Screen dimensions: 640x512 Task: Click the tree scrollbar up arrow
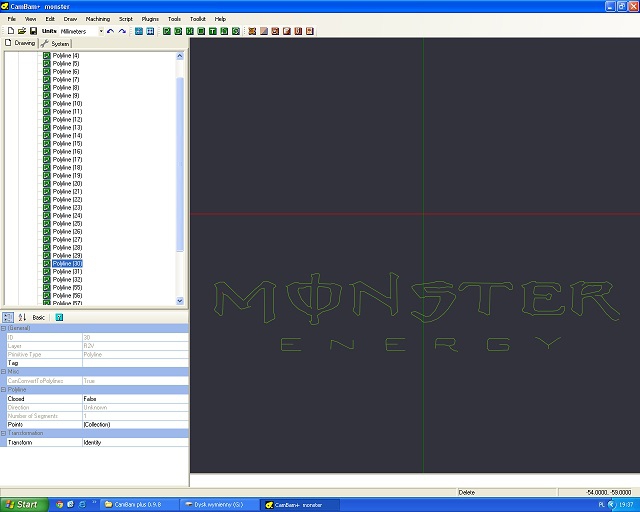180,56
